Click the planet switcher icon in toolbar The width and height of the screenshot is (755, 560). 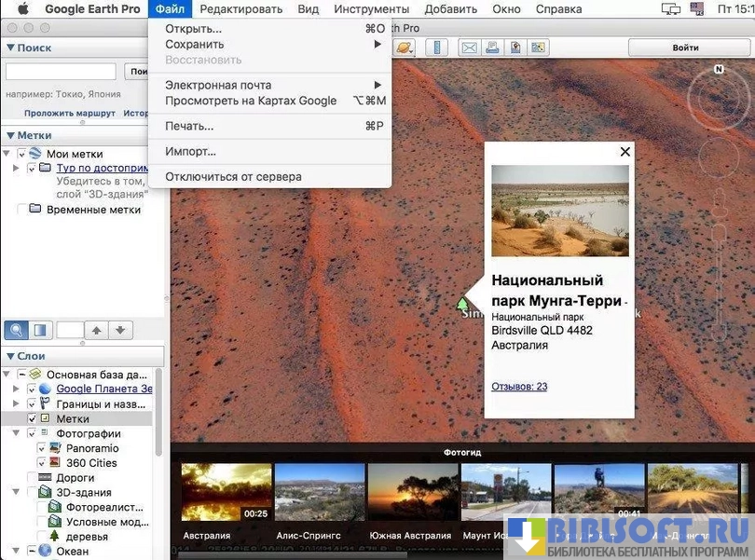coord(405,48)
